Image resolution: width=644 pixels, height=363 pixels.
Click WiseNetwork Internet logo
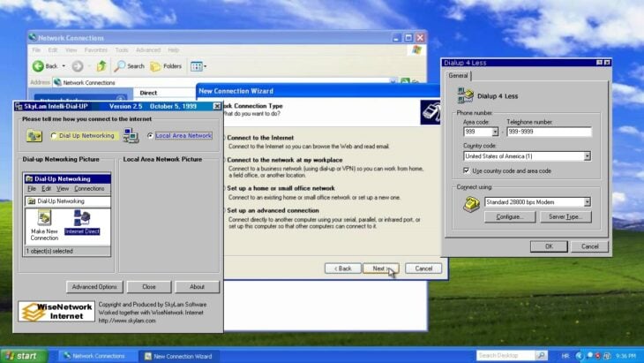point(56,311)
